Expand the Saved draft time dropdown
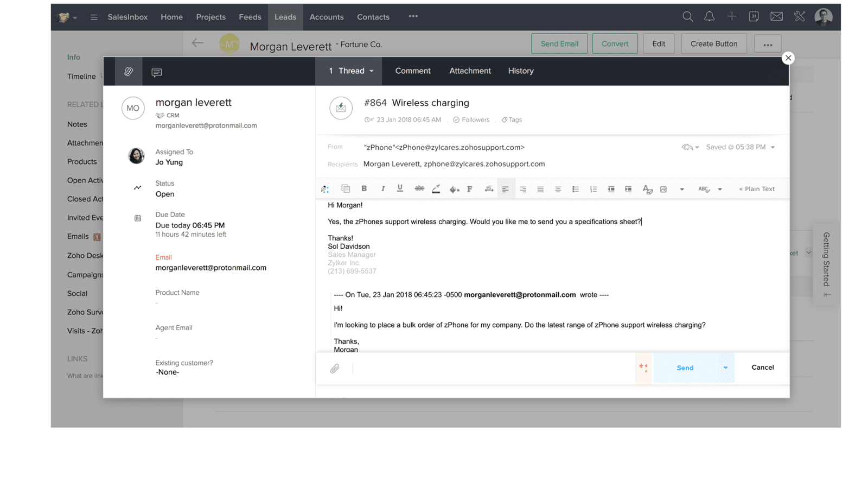 tap(773, 147)
